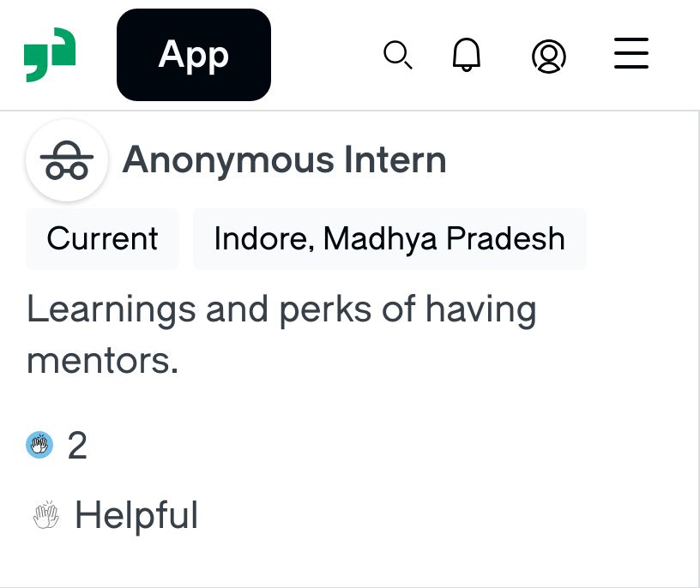Viewport: 700px width, 588px height.
Task: Click 'Madhya Pradesh' in the location chip
Action: tap(444, 239)
